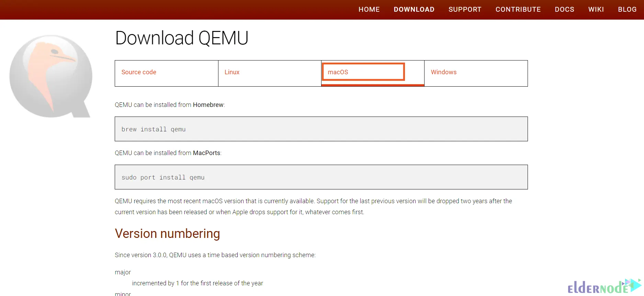Open the DOCS navigation link

tap(564, 10)
